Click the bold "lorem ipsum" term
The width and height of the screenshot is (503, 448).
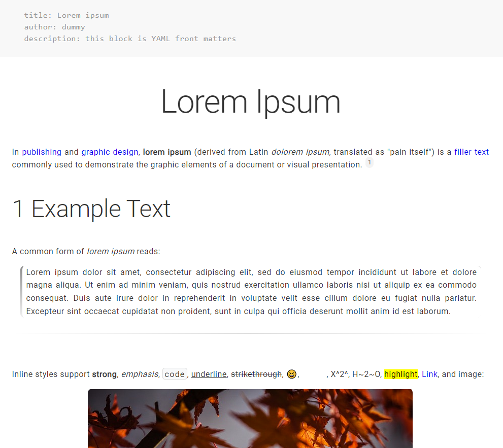(x=167, y=152)
